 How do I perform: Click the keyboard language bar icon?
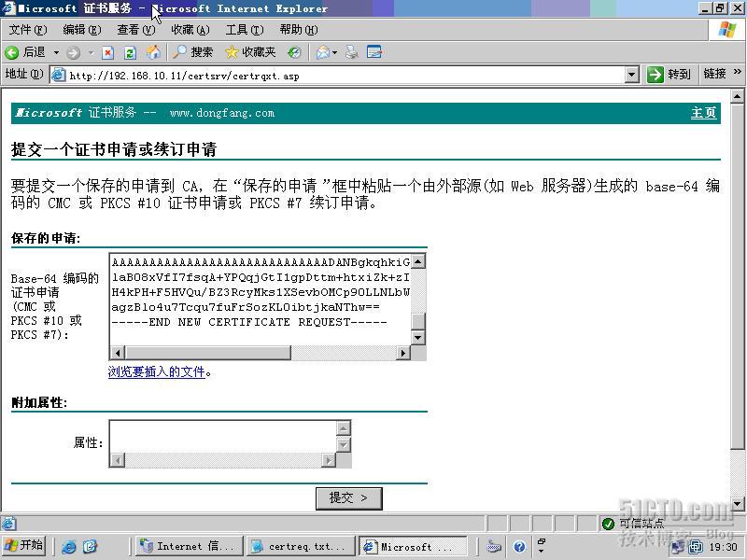(494, 547)
